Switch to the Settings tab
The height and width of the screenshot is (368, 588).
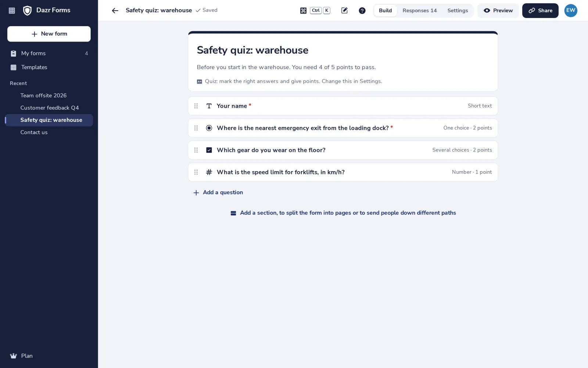point(458,11)
